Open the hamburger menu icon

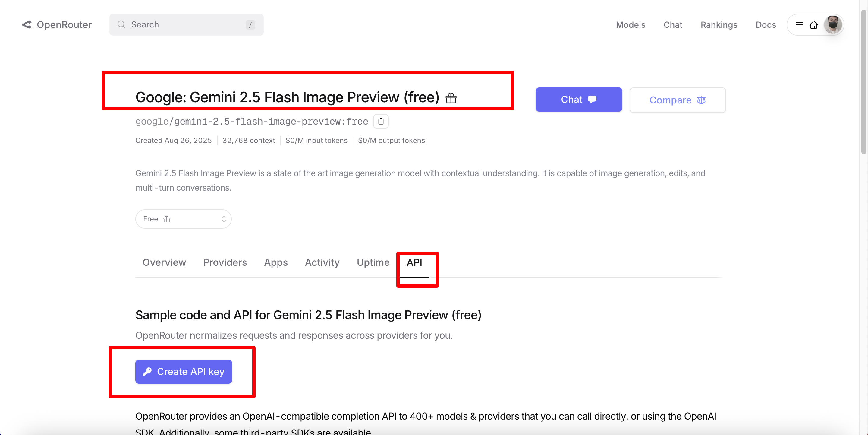click(799, 25)
